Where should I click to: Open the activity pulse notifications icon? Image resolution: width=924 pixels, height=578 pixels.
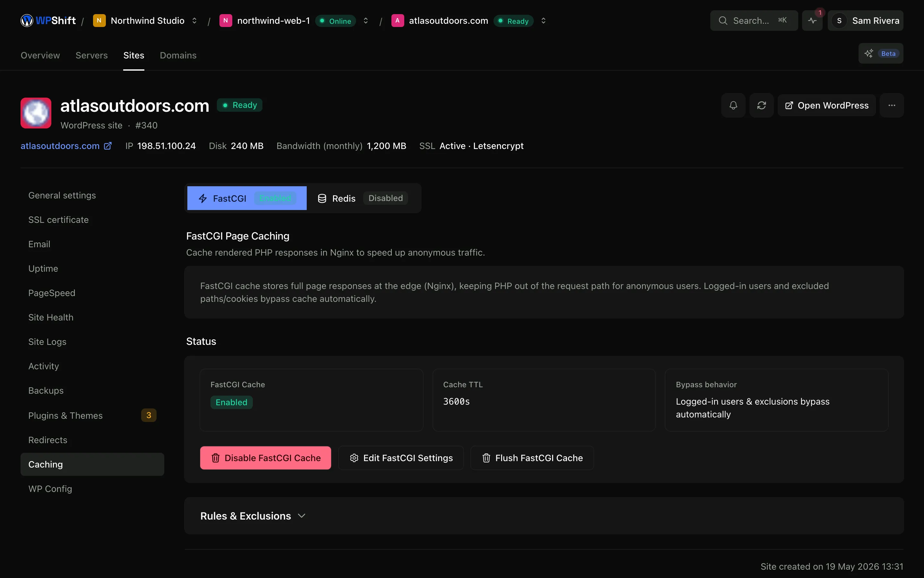pos(812,21)
